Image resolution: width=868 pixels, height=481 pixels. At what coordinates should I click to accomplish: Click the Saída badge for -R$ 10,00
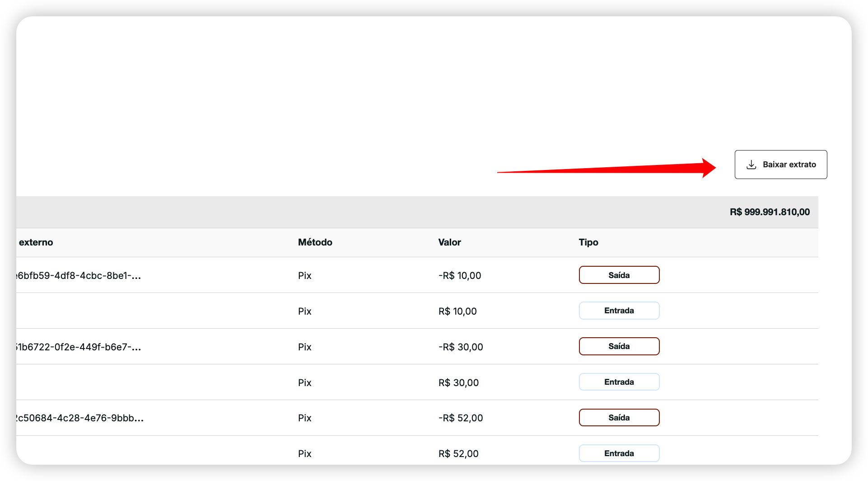pyautogui.click(x=619, y=275)
